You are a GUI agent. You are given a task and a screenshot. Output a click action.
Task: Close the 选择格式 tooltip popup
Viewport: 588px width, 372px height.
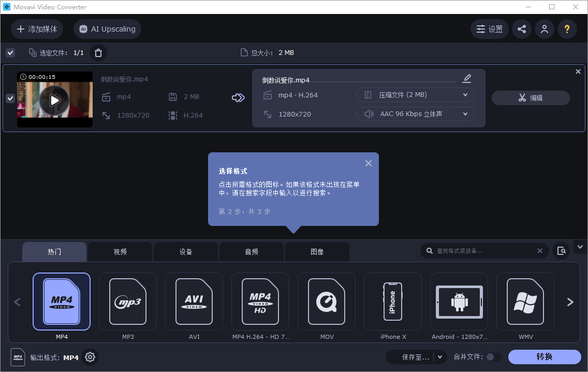pos(369,163)
